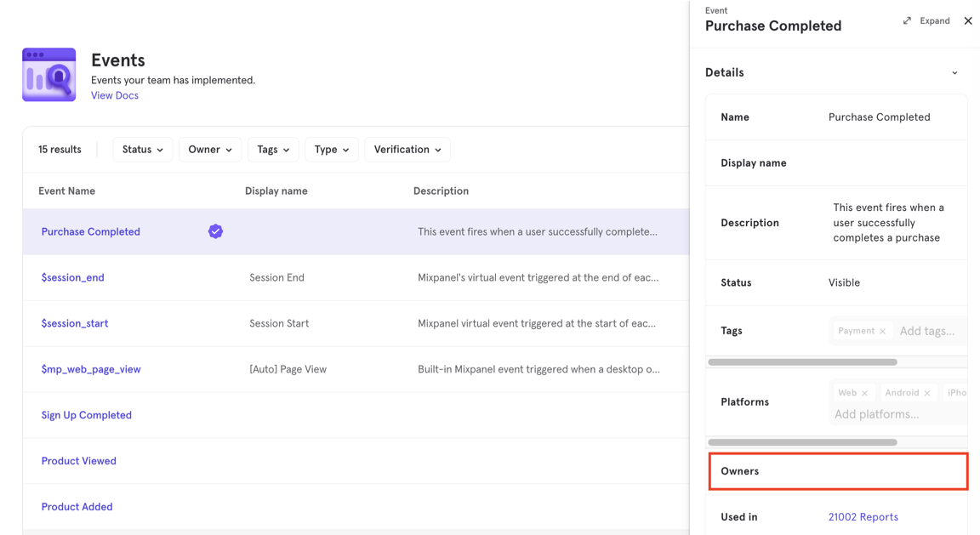Open the Status filter dropdown
The width and height of the screenshot is (980, 535).
(x=143, y=150)
